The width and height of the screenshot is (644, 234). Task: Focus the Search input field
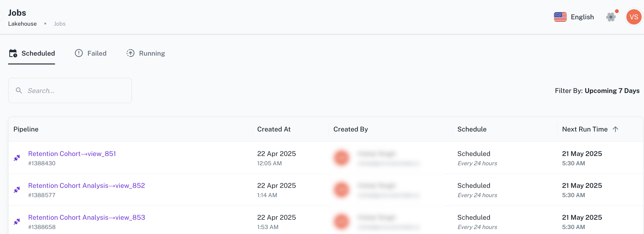[x=70, y=90]
